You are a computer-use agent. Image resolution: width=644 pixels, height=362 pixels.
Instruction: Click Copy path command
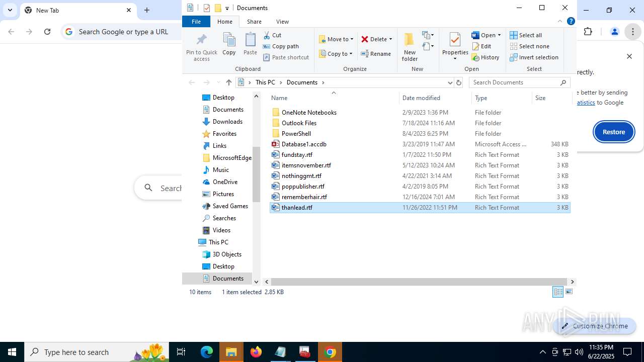281,46
